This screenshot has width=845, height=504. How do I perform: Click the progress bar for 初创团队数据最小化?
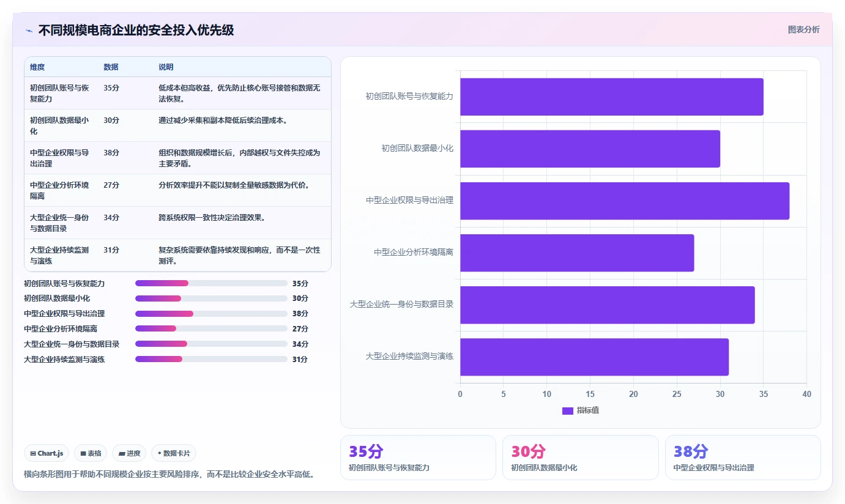pos(211,298)
